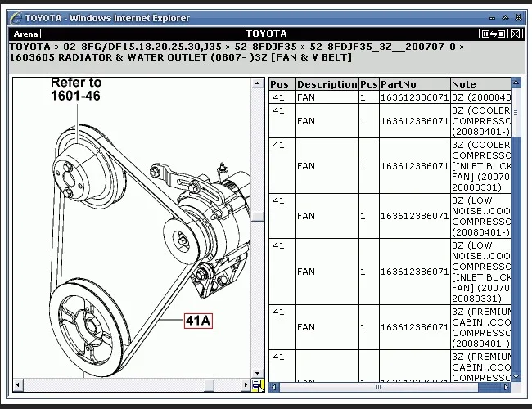532x409 pixels.
Task: Click the parts table's vertical scroll thumb
Action: (516, 113)
